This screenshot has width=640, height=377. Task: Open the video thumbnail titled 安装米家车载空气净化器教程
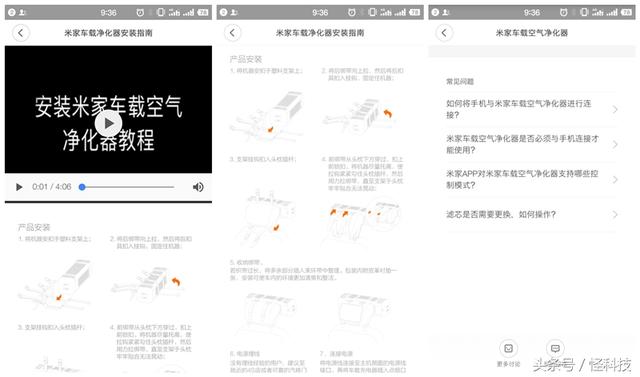(x=108, y=109)
